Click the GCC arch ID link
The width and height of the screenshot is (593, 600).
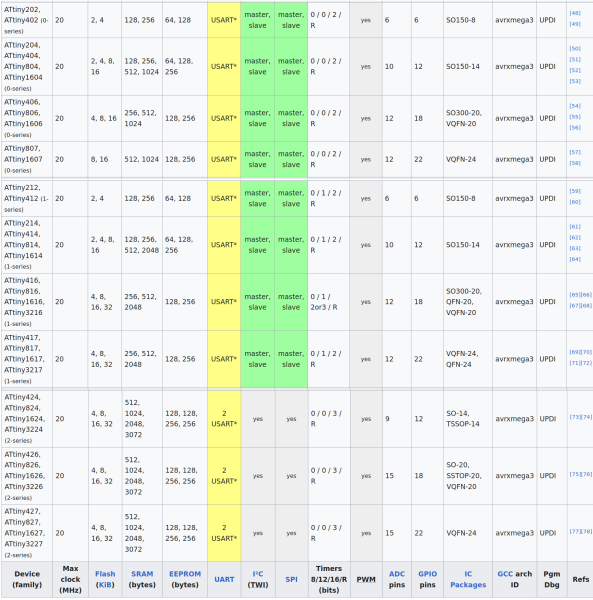(505, 574)
